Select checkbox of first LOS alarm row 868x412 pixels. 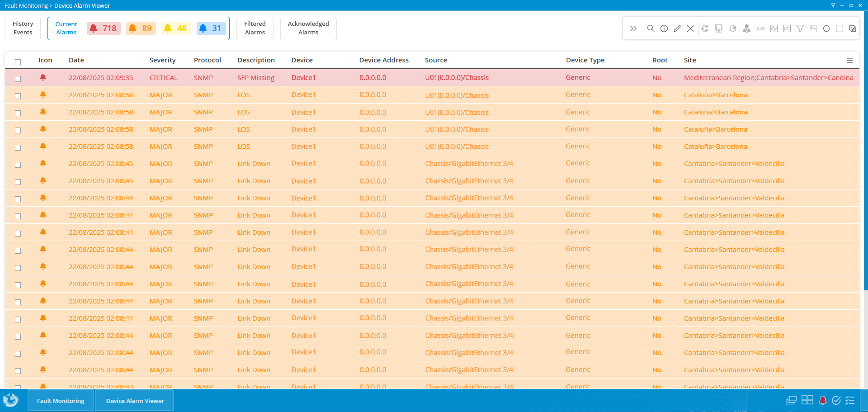pos(18,96)
